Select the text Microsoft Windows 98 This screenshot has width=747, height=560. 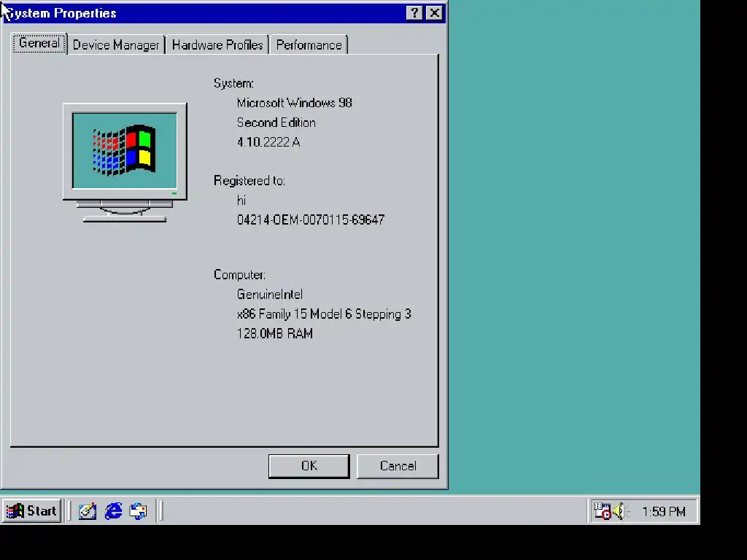(295, 103)
